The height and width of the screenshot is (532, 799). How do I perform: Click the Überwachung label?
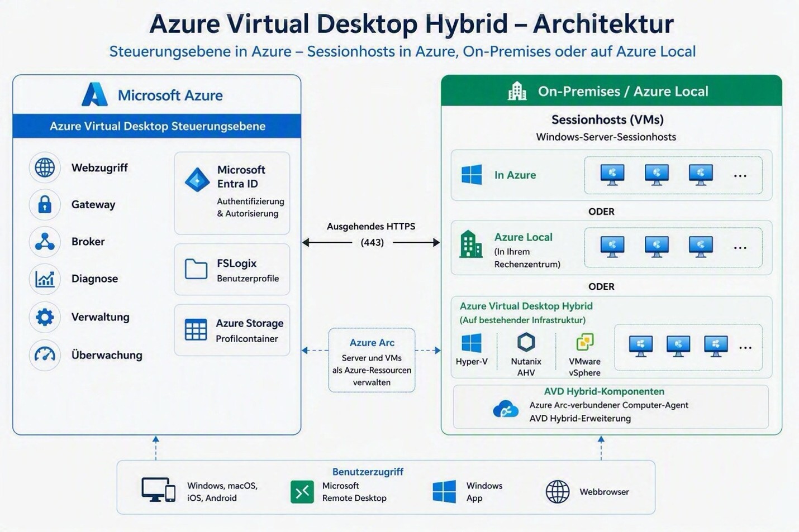pos(107,355)
